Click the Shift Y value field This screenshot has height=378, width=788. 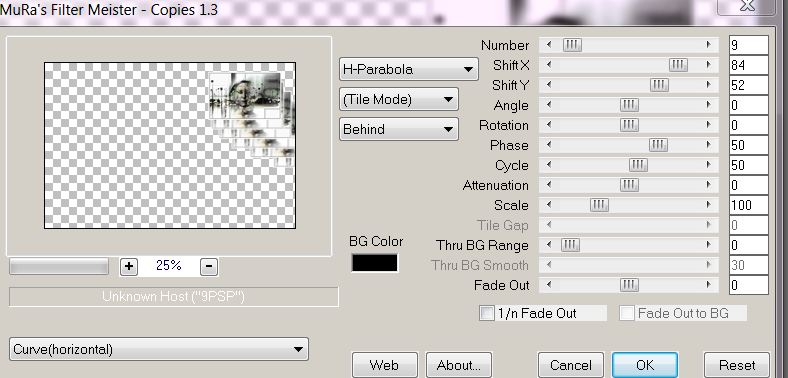click(748, 85)
